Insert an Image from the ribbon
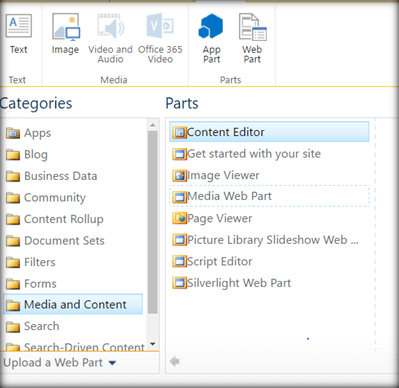The width and height of the screenshot is (399, 388). [66, 33]
